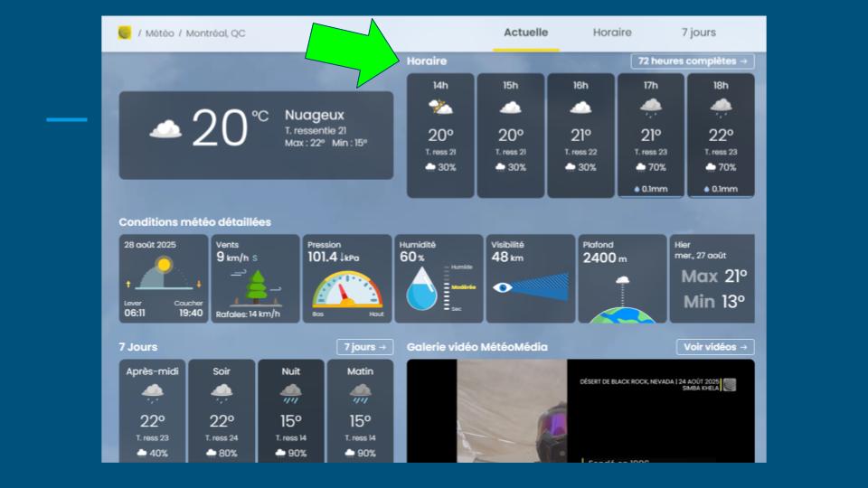
Task: Switch to the 7 jours tab
Action: (698, 33)
